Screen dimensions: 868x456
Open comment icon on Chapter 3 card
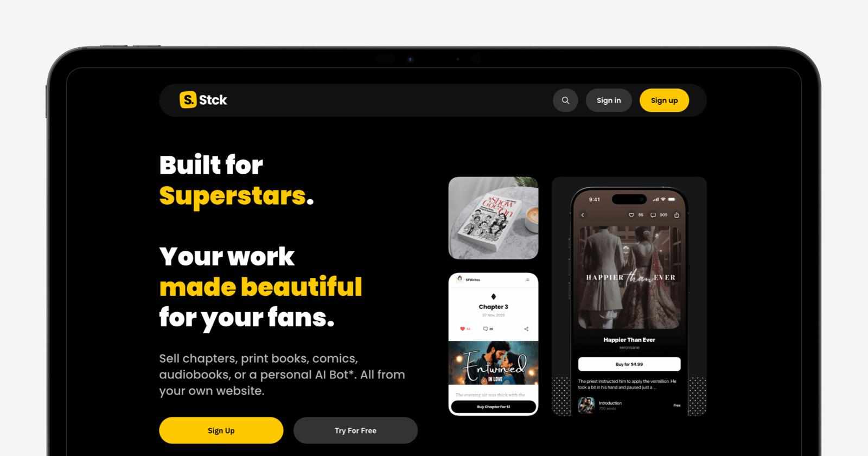click(x=486, y=329)
